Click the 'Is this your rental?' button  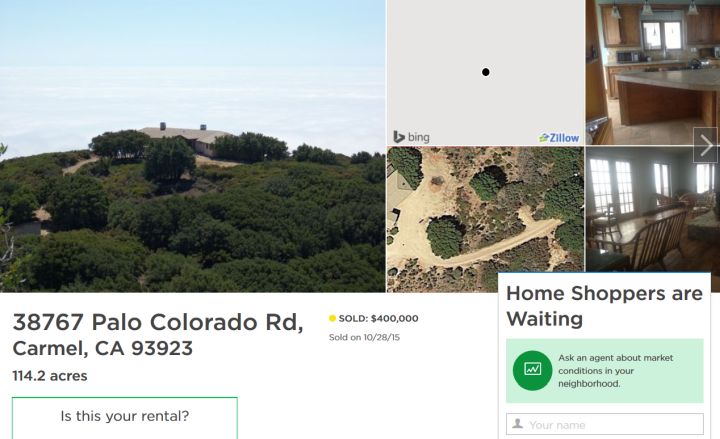(x=125, y=417)
